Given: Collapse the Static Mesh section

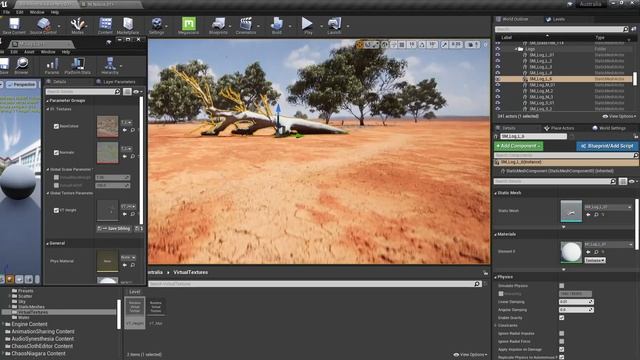Looking at the screenshot, I should click(x=496, y=193).
